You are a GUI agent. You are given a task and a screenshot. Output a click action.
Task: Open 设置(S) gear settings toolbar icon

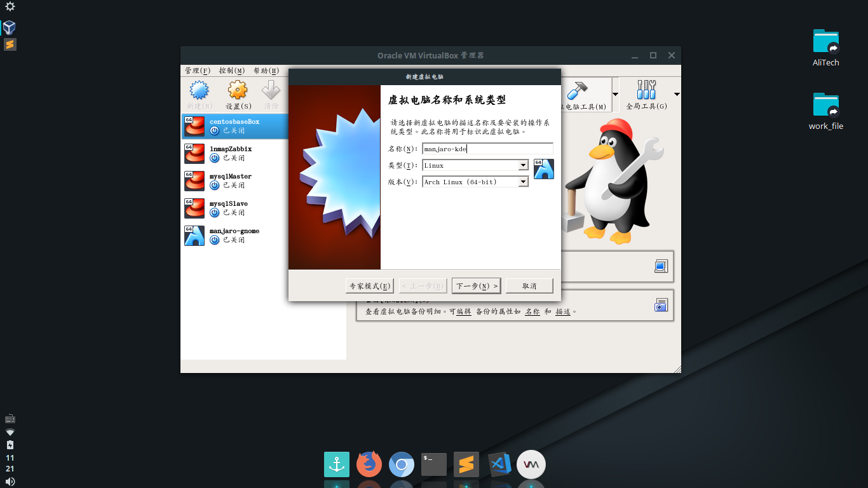238,90
